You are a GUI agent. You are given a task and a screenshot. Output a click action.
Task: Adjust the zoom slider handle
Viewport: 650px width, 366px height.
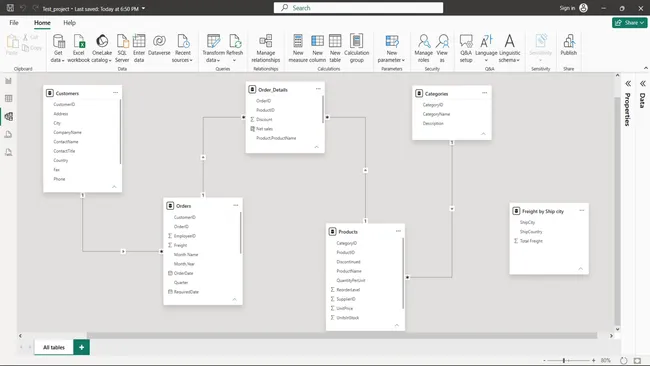click(x=564, y=361)
